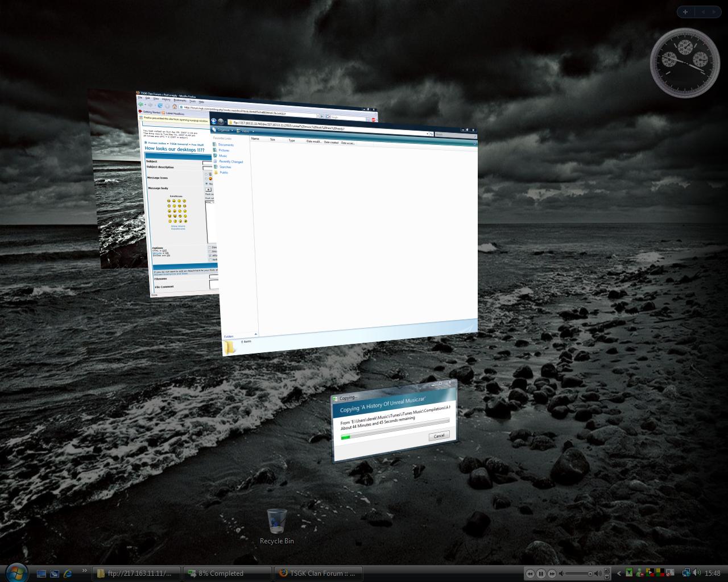Cancel the copy of 'A History Of Unreal Music.rar'
Image resolution: width=728 pixels, height=582 pixels.
coord(438,435)
